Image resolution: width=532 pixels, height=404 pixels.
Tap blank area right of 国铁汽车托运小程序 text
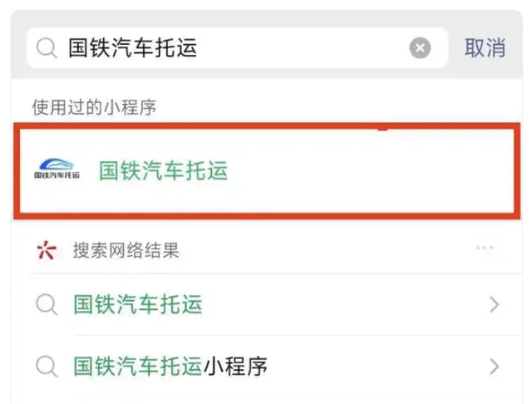[377, 367]
